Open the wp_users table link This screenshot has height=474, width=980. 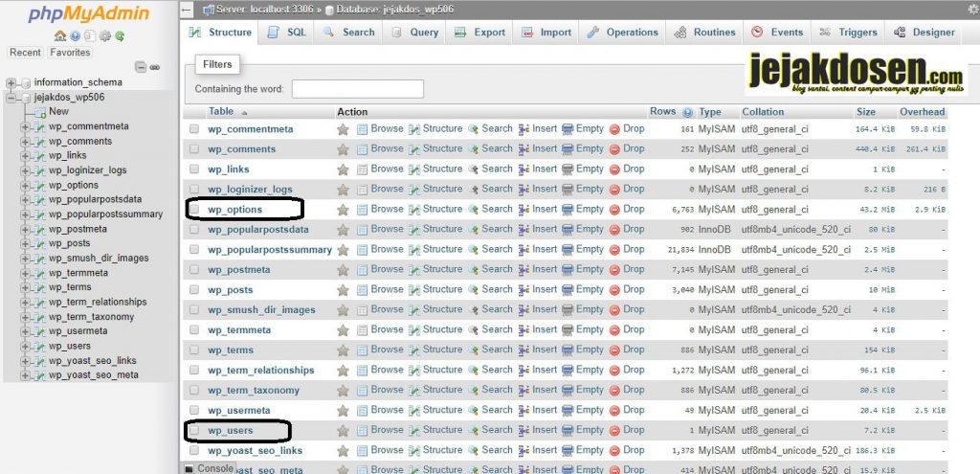tap(231, 431)
